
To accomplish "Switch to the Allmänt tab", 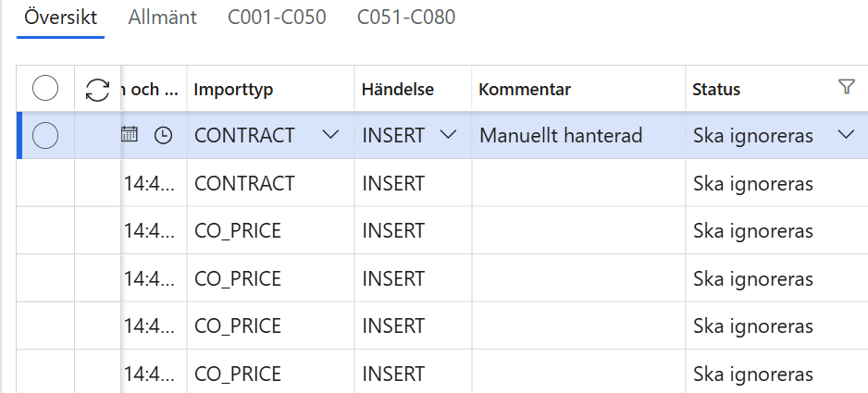I will 163,18.
